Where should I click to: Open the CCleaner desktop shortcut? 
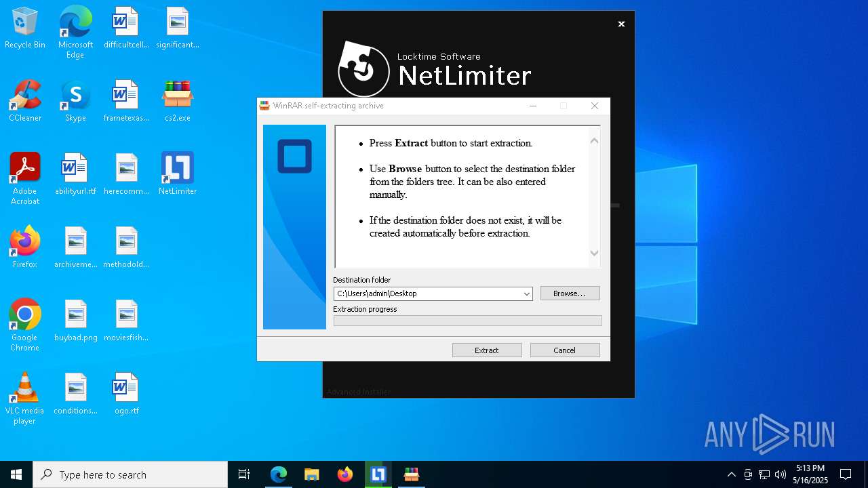[x=25, y=101]
